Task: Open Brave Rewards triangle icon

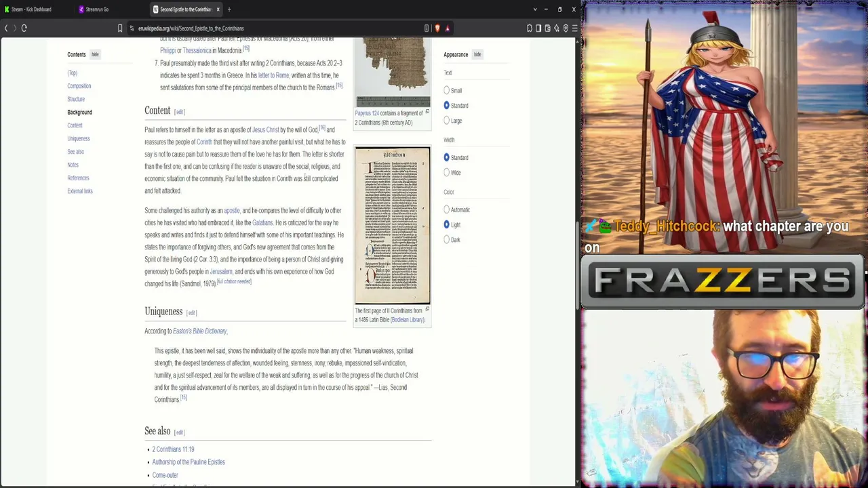Action: (x=448, y=28)
